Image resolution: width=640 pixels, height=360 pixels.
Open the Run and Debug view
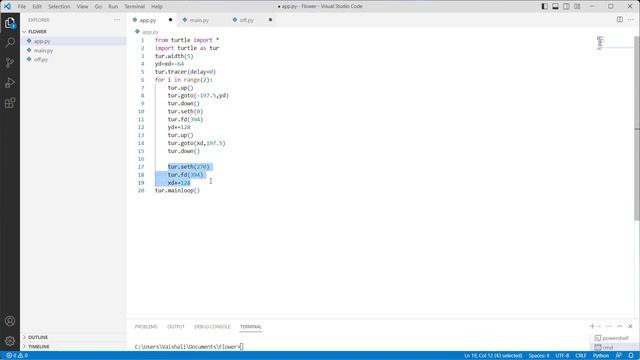pyautogui.click(x=10, y=83)
